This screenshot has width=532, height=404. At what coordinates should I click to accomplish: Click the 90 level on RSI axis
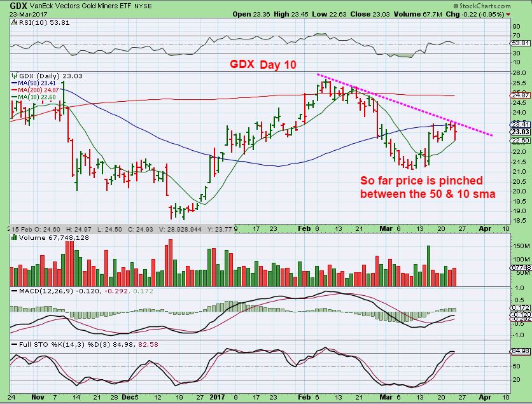coord(517,27)
